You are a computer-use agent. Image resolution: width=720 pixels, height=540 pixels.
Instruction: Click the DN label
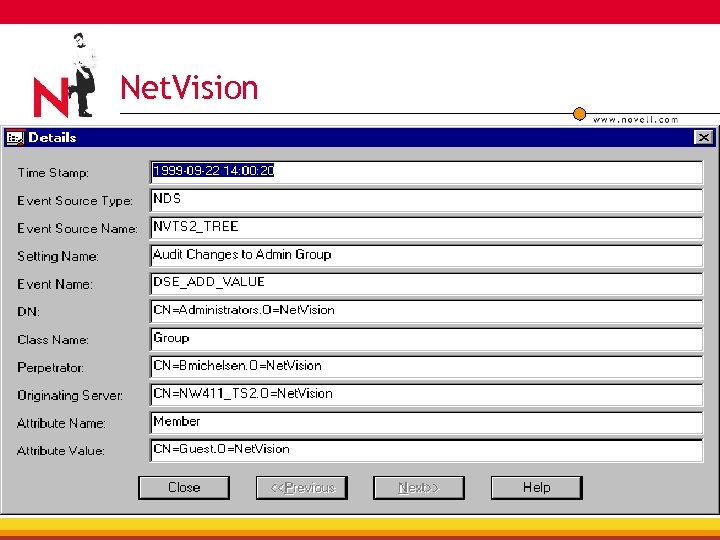pyautogui.click(x=28, y=312)
